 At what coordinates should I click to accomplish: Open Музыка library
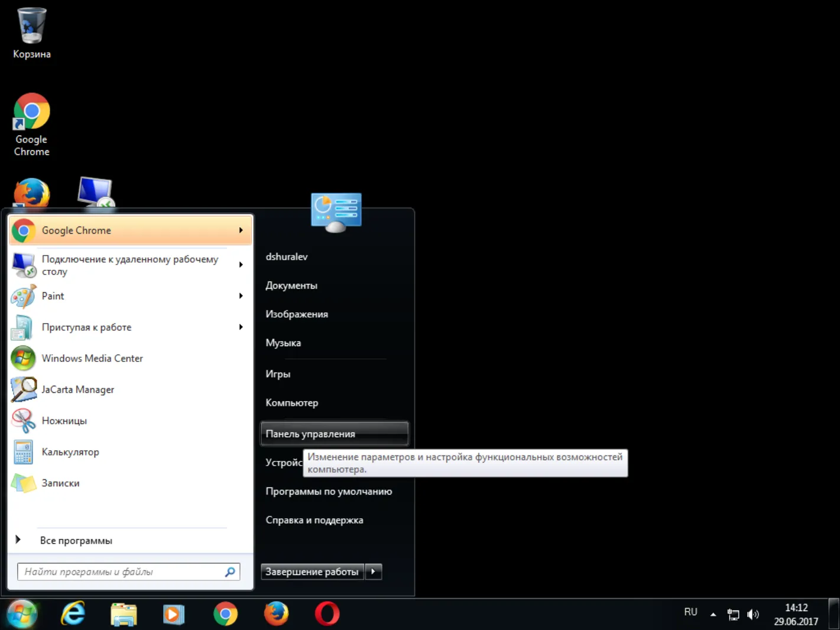334,343
